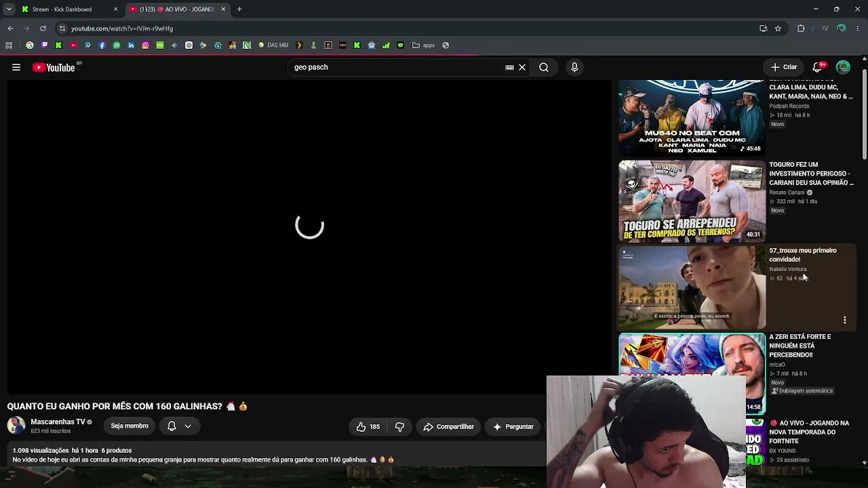Open the Google bookmark
The width and height of the screenshot is (868, 488).
[30, 45]
